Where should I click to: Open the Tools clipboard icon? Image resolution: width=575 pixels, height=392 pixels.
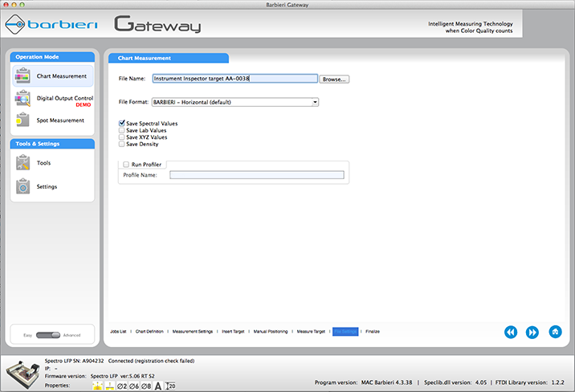coord(22,163)
